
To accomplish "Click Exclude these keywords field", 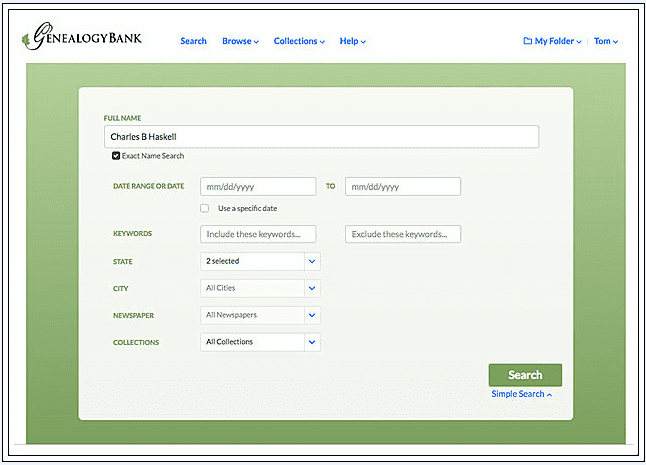I will [x=403, y=234].
